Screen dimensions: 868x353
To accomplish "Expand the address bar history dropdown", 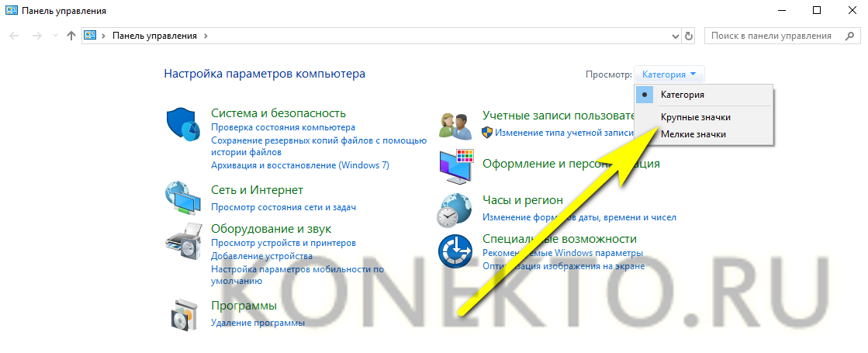I will click(x=674, y=36).
